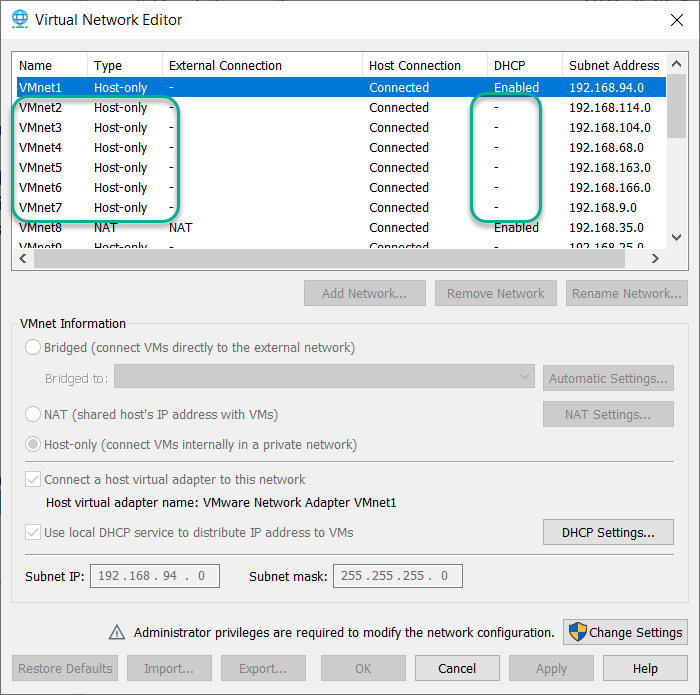Click the horizontal scroll right arrow
This screenshot has width=700, height=695.
655,258
